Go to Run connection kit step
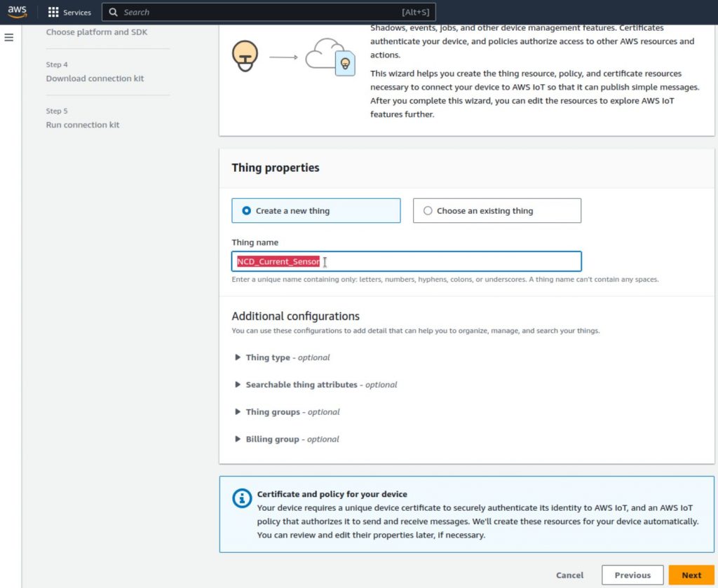The height and width of the screenshot is (588, 718). point(83,125)
